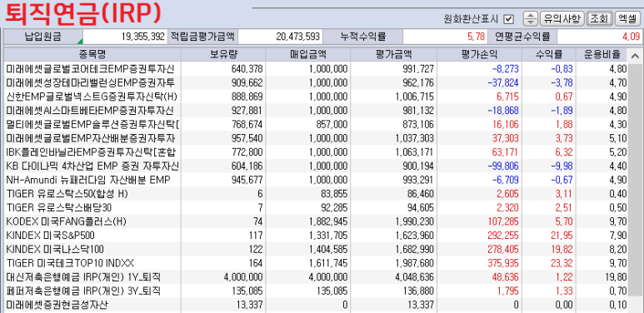This screenshot has width=644, height=313.
Task: Select the 미래에셋AI스마트베타EMP증권자투자신 row
Action: (x=316, y=111)
